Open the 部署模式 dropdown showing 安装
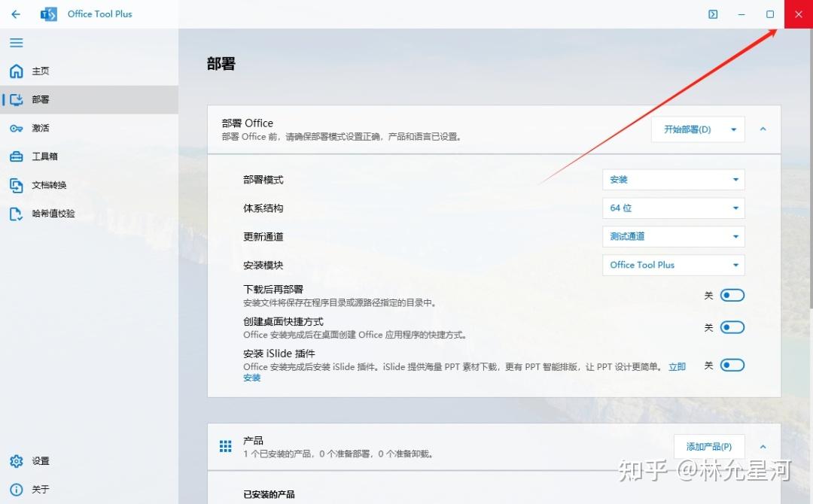The image size is (813, 504). tap(673, 179)
